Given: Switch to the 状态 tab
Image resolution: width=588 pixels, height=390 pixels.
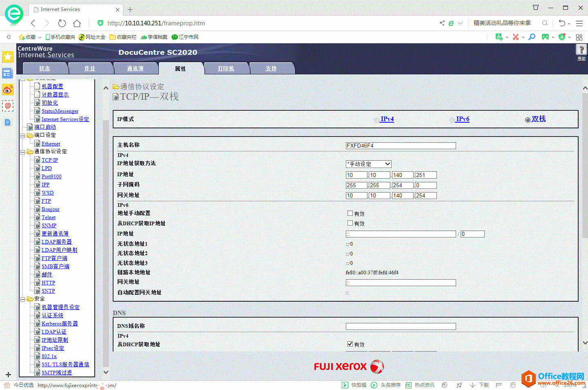Looking at the screenshot, I should [45, 69].
